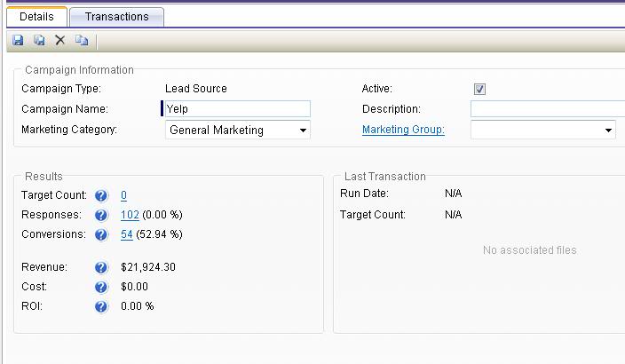Image resolution: width=625 pixels, height=364 pixels.
Task: Click the question mark next to Cost
Action: pos(101,287)
